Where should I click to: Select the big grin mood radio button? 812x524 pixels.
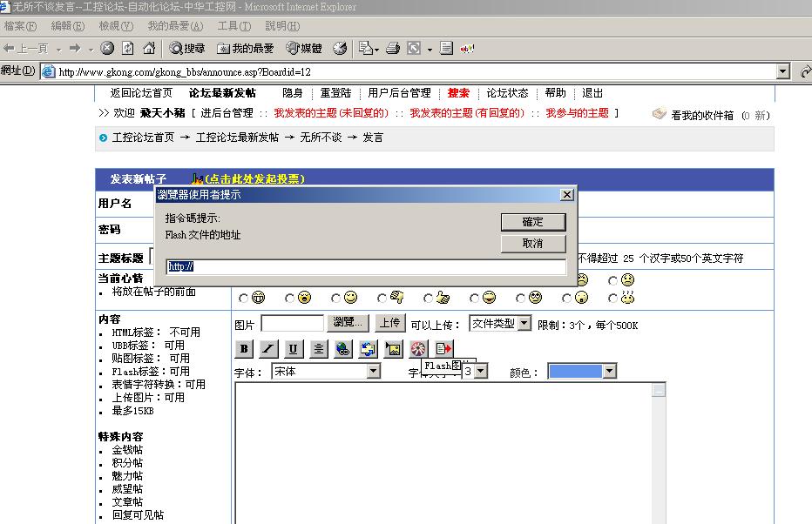tap(243, 299)
